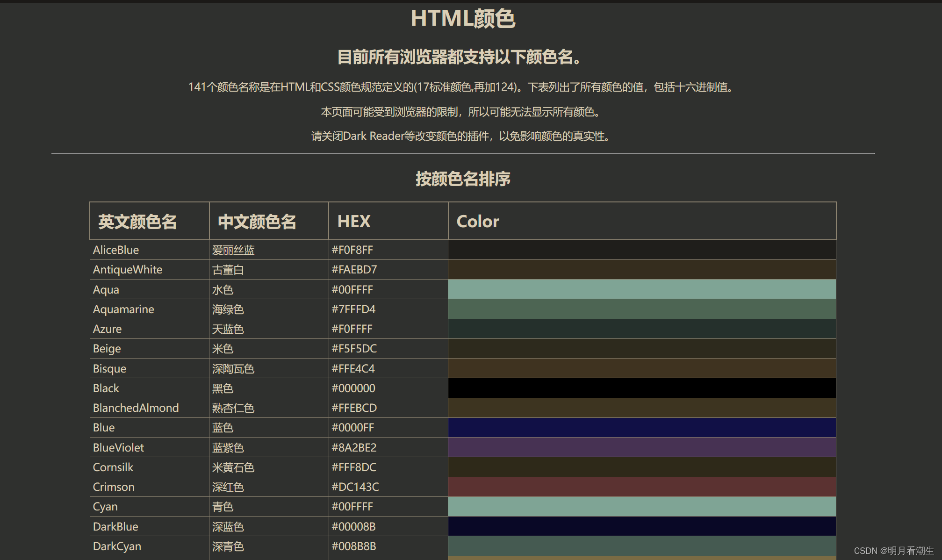Click the '深红色' Chinese name cell
The height and width of the screenshot is (560, 942).
pos(269,487)
